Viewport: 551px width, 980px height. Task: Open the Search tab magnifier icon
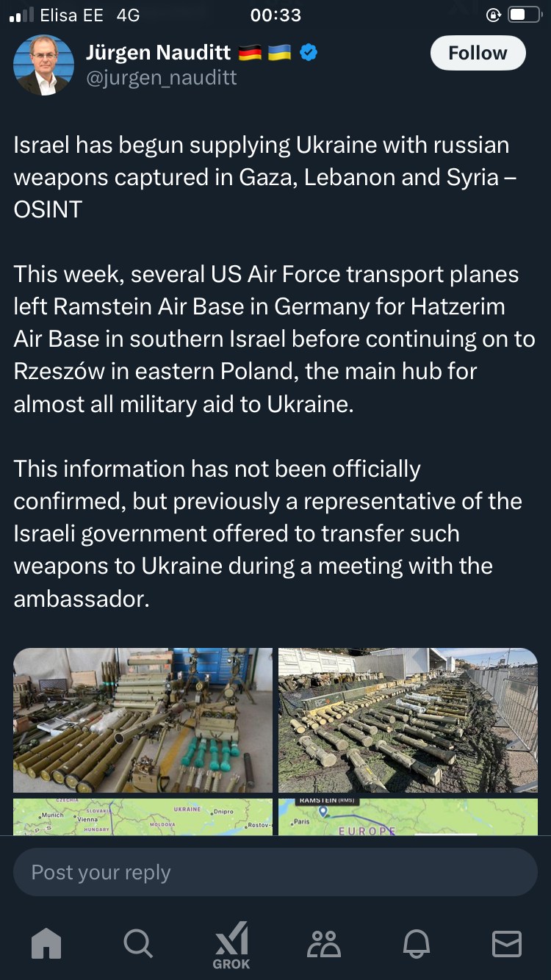[x=138, y=943]
